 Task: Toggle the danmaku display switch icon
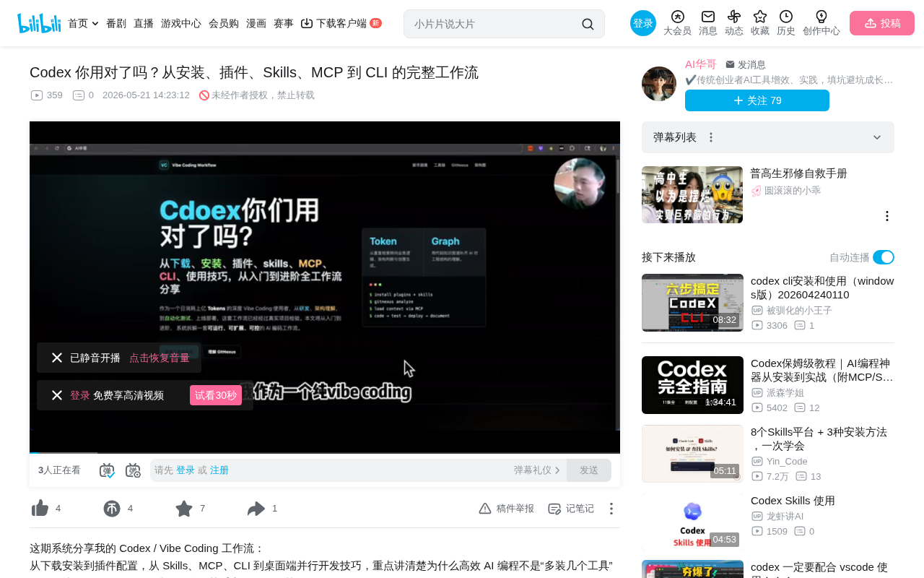[107, 470]
